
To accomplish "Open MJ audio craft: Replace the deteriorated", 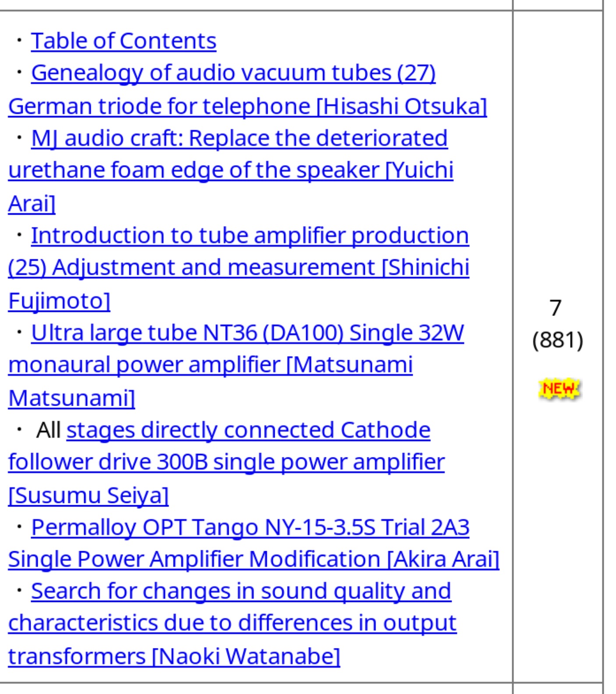I will 239,138.
